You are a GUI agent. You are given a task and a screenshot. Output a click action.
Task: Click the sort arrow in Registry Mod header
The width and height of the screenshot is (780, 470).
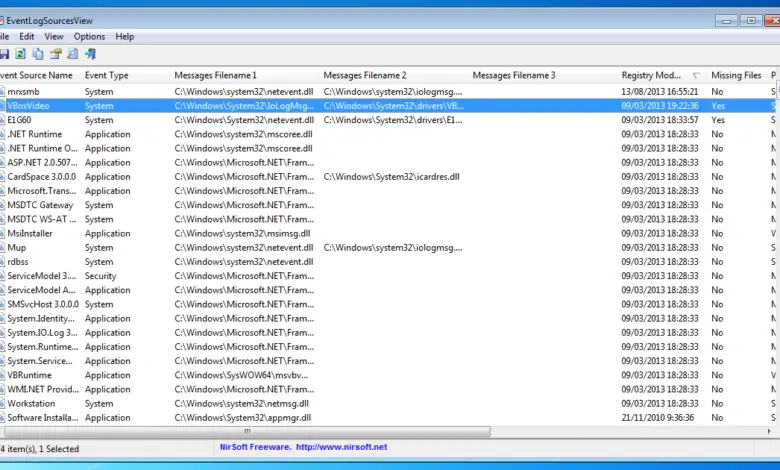tap(696, 76)
